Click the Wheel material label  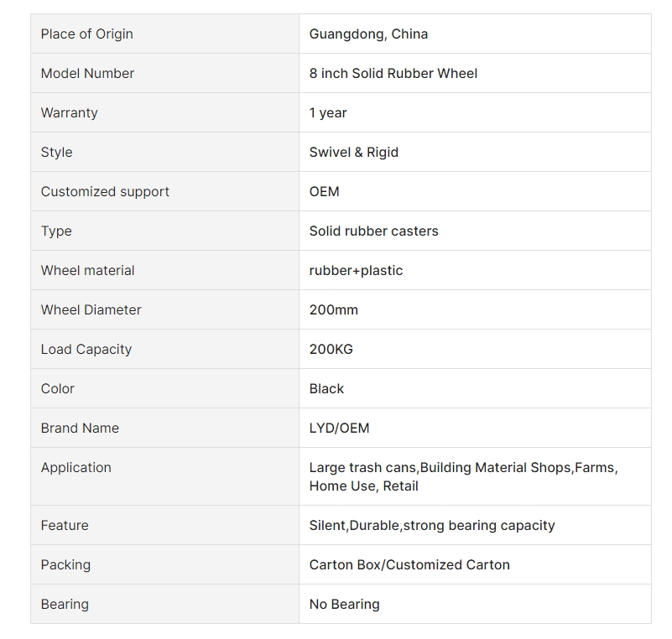tap(88, 270)
